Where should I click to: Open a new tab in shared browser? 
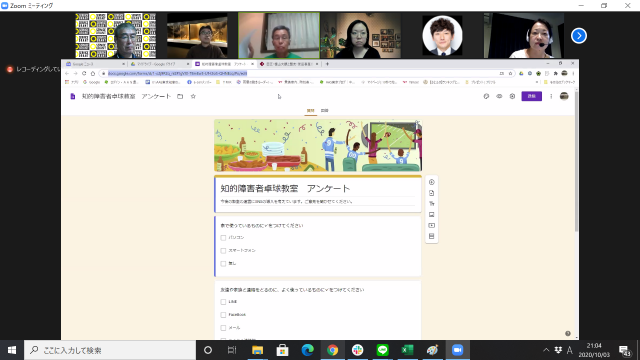click(x=327, y=64)
